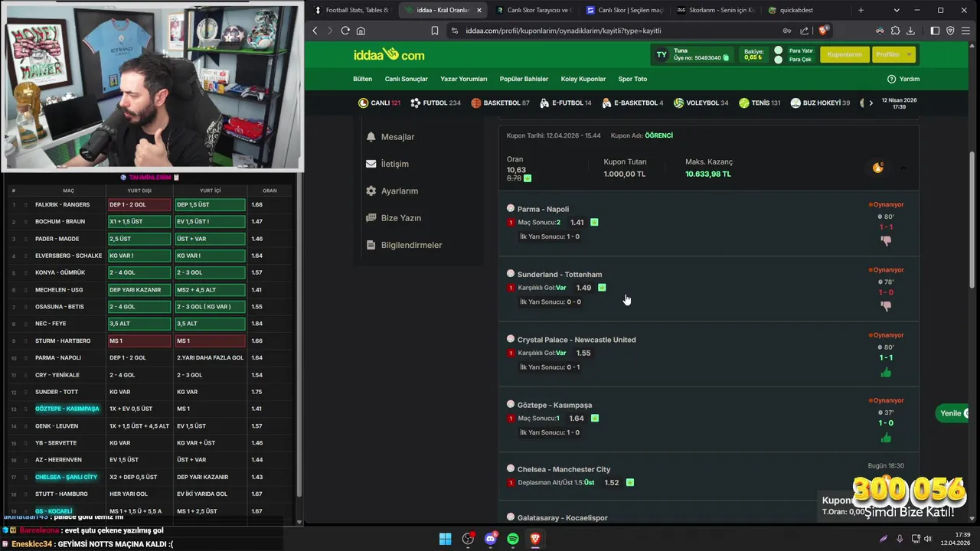The width and height of the screenshot is (980, 551).
Task: Bookmark this page with bookmark icon
Action: click(434, 31)
